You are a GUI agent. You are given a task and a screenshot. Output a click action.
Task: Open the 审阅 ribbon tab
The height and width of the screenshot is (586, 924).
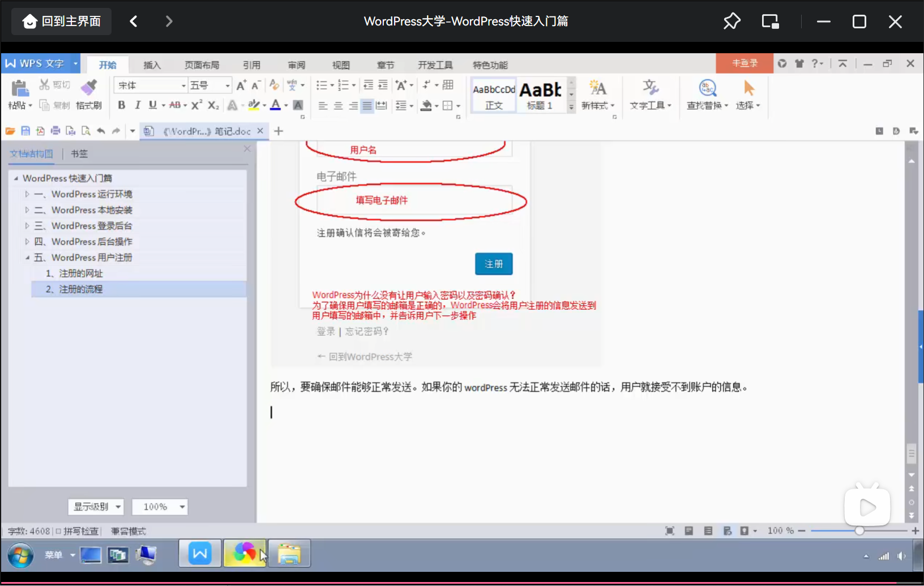tap(296, 65)
